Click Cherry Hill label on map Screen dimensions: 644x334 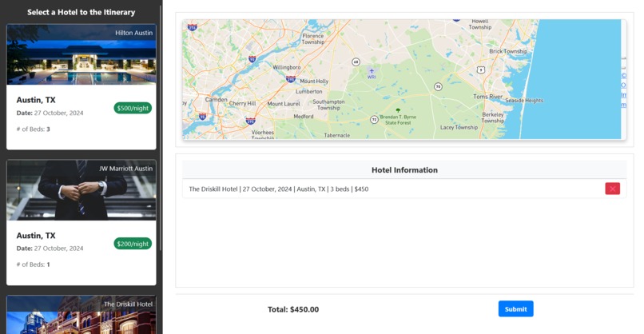[x=242, y=104]
